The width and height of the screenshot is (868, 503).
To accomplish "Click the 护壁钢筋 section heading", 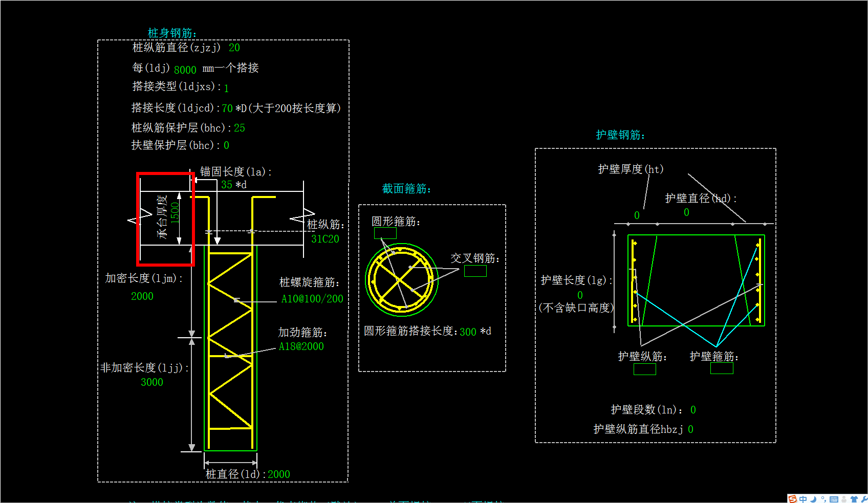I will click(x=620, y=135).
